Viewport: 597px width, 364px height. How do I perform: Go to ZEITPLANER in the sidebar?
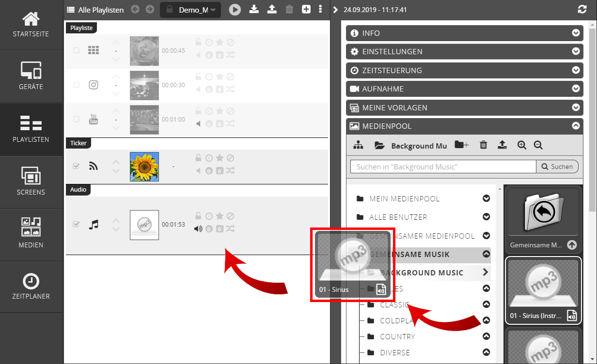[31, 287]
